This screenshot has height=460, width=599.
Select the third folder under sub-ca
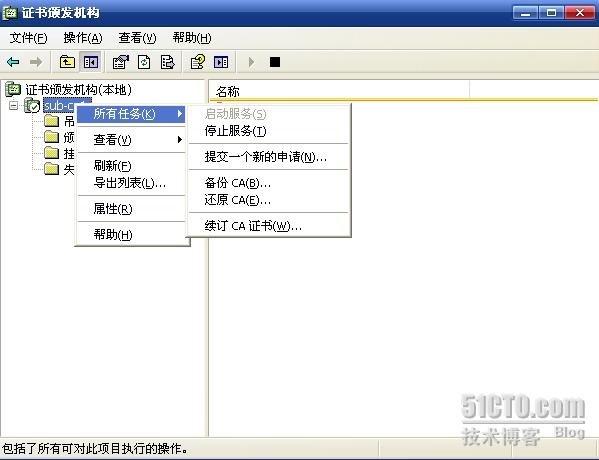(52, 153)
